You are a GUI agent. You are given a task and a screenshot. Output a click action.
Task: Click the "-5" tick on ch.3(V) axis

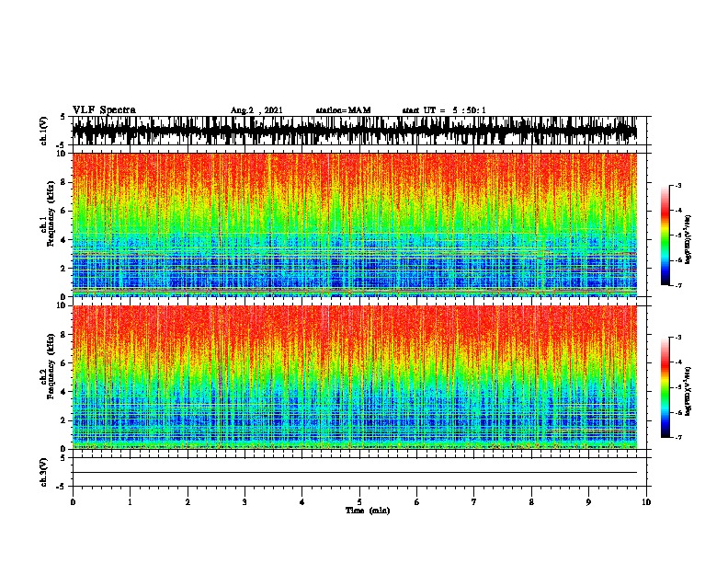point(63,487)
